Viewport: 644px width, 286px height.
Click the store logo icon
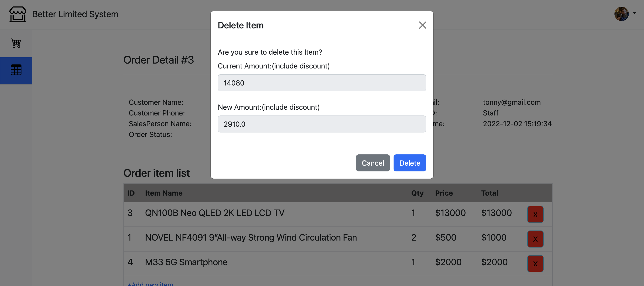[x=18, y=14]
